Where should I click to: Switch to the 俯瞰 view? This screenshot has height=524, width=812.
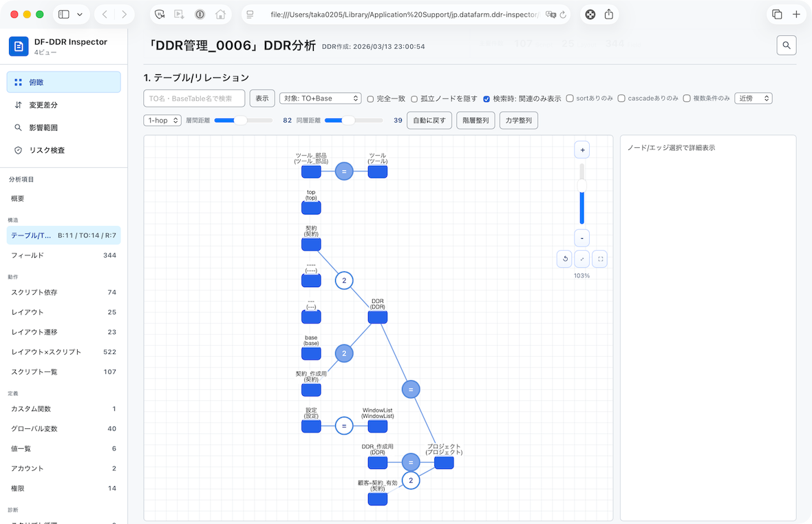point(64,82)
